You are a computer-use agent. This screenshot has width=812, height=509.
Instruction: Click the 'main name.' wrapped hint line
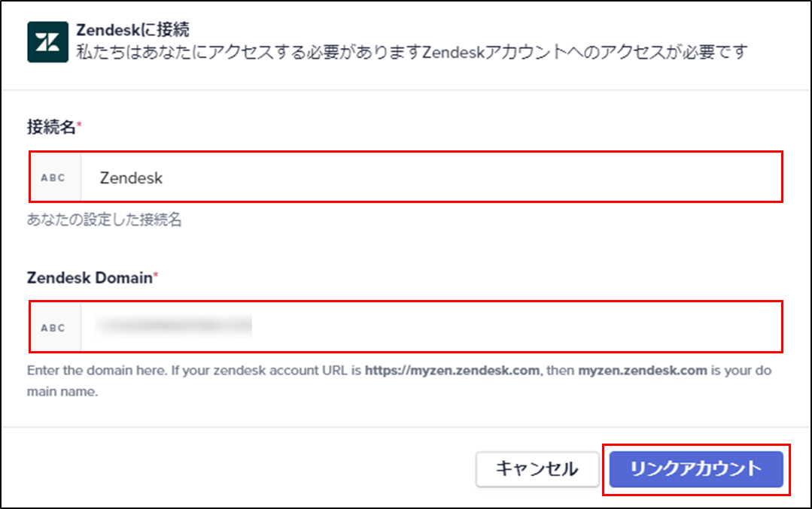click(62, 392)
